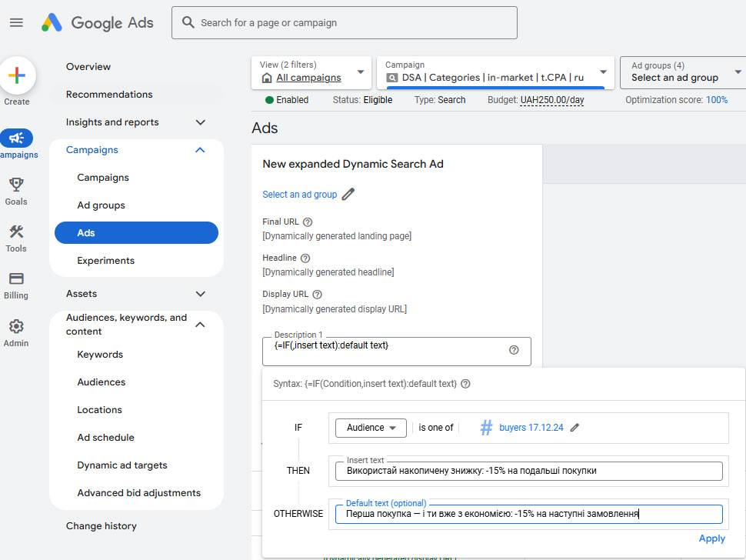Open Admin gear icon

15,326
